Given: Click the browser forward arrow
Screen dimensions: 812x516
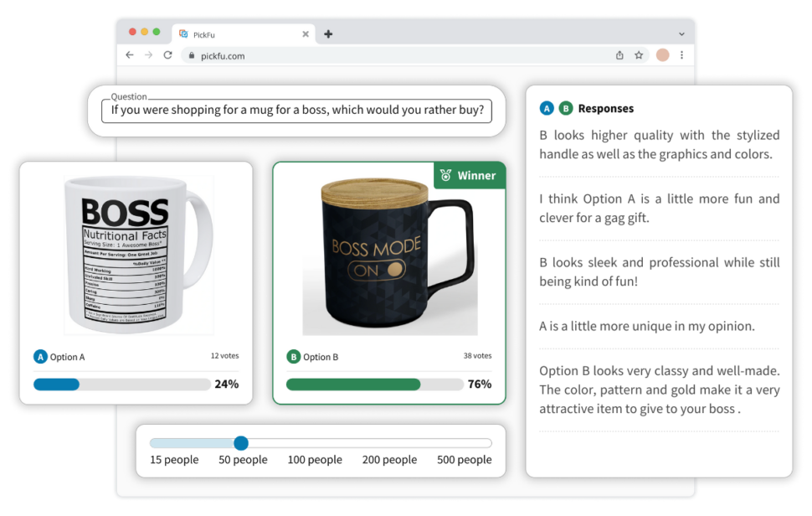Looking at the screenshot, I should (x=149, y=55).
